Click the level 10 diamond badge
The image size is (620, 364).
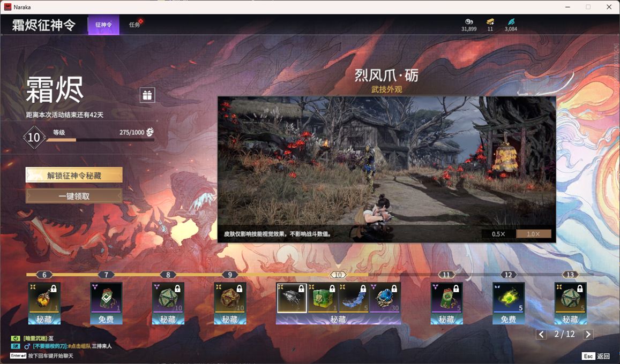click(34, 137)
